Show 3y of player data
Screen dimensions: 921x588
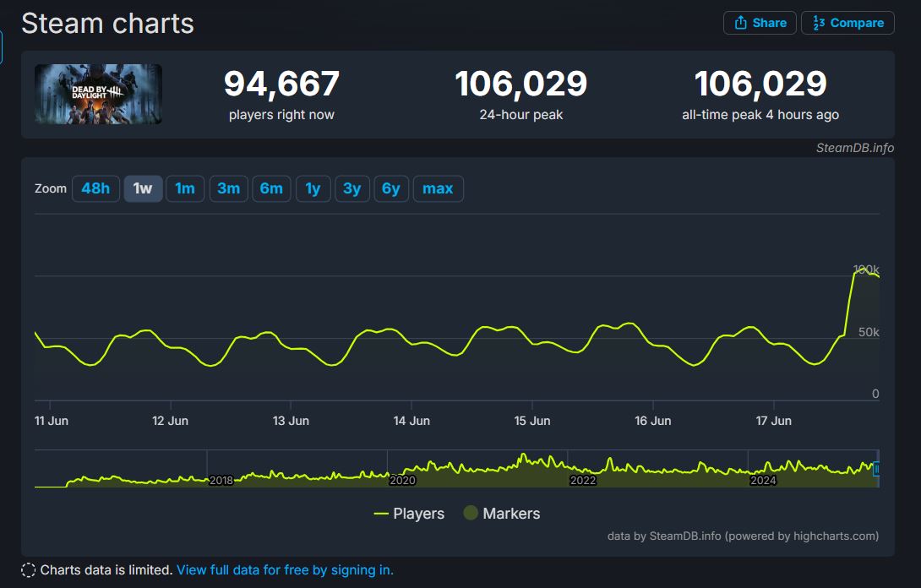coord(352,188)
